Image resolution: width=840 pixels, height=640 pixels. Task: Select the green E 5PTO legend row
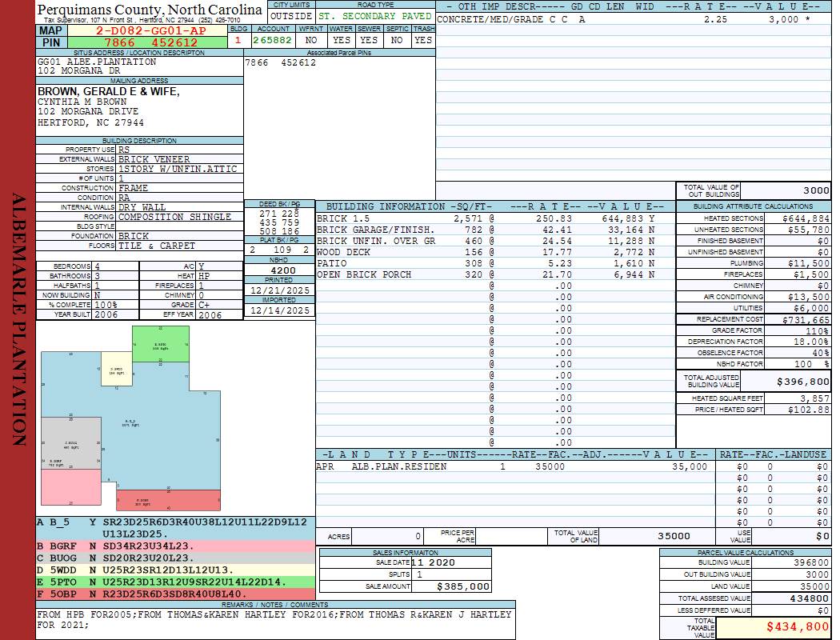(172, 582)
